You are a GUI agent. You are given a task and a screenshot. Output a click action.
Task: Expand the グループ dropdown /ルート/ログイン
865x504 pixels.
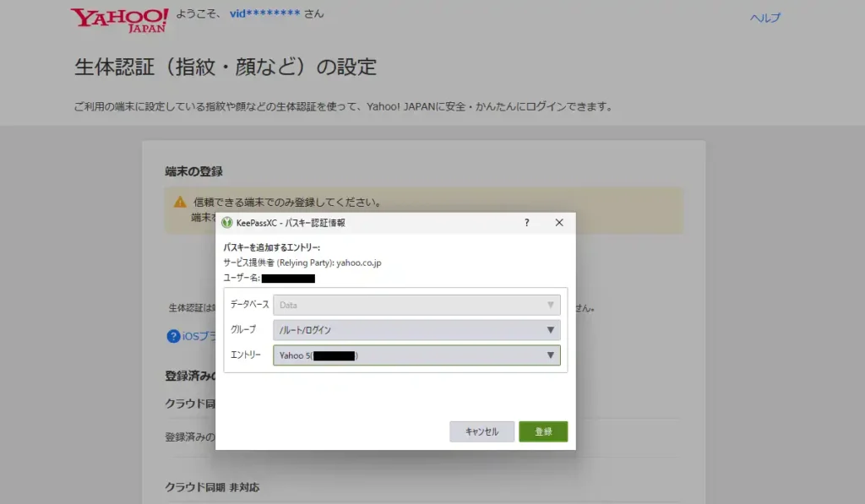point(416,330)
